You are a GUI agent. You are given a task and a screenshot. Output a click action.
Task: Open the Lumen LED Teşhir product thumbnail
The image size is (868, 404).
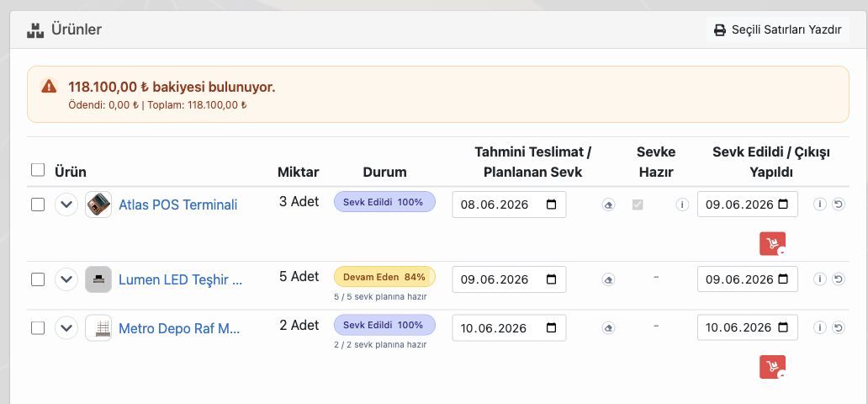98,279
